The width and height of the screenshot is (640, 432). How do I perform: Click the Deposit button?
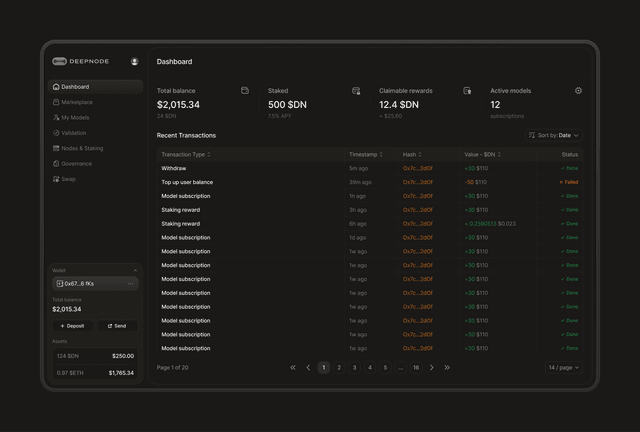73,326
